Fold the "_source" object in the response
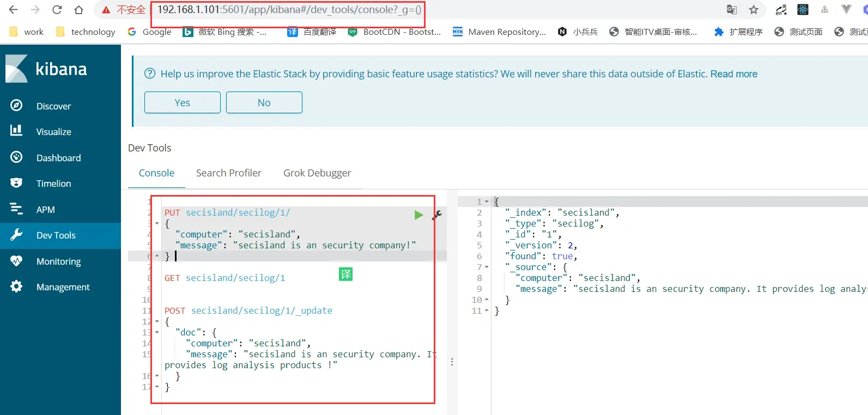 coord(487,267)
